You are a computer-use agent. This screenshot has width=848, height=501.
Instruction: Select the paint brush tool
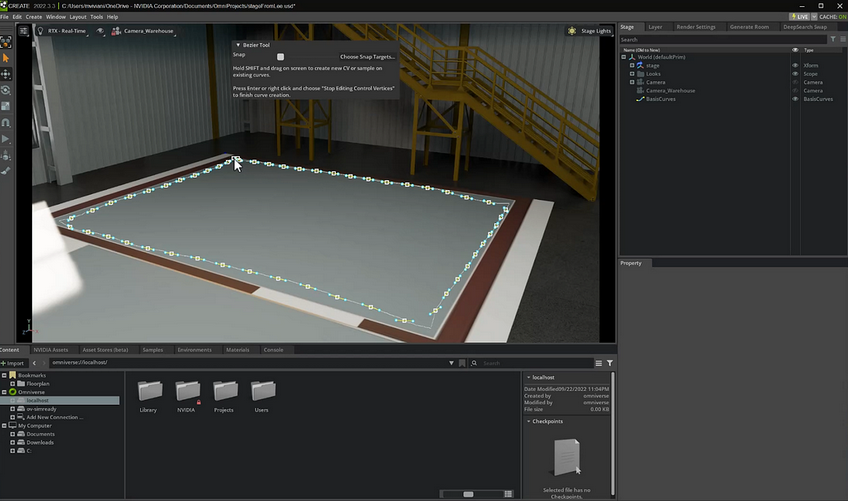[6, 171]
